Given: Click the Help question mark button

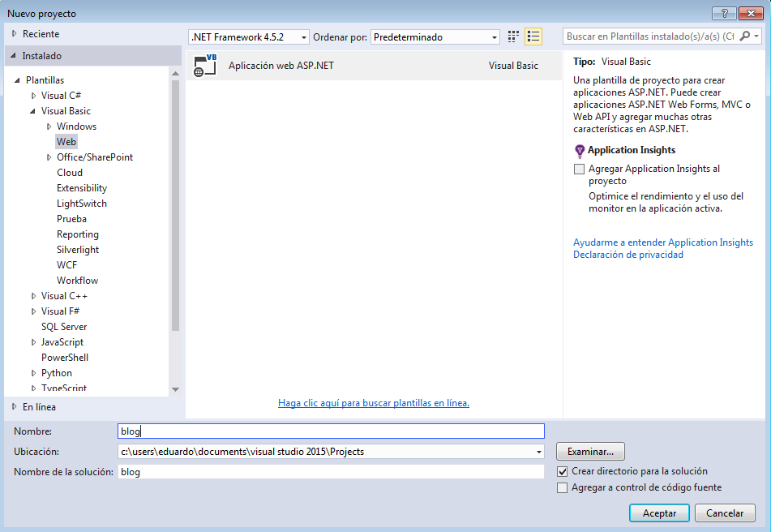Looking at the screenshot, I should click(723, 13).
